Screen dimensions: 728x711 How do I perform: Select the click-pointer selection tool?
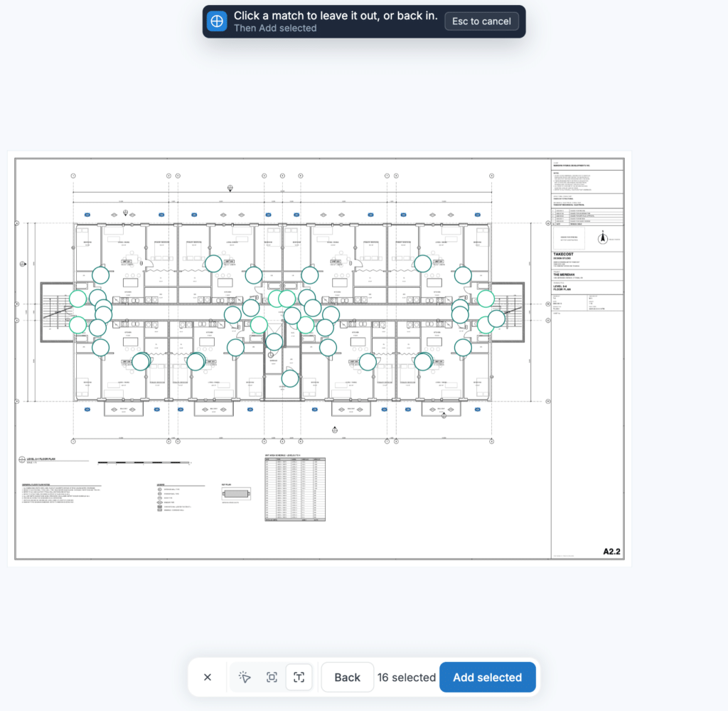click(x=245, y=677)
